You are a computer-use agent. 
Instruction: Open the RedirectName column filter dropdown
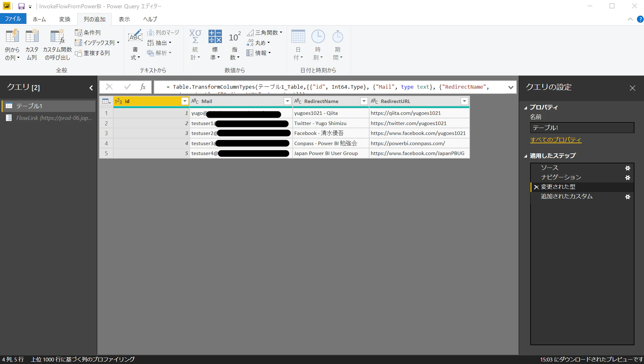point(364,101)
